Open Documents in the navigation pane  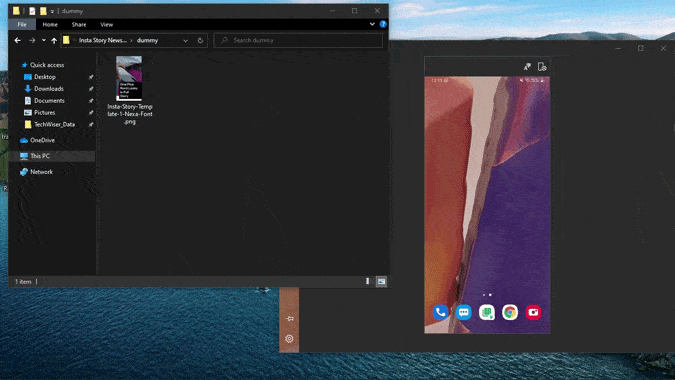[x=49, y=101]
